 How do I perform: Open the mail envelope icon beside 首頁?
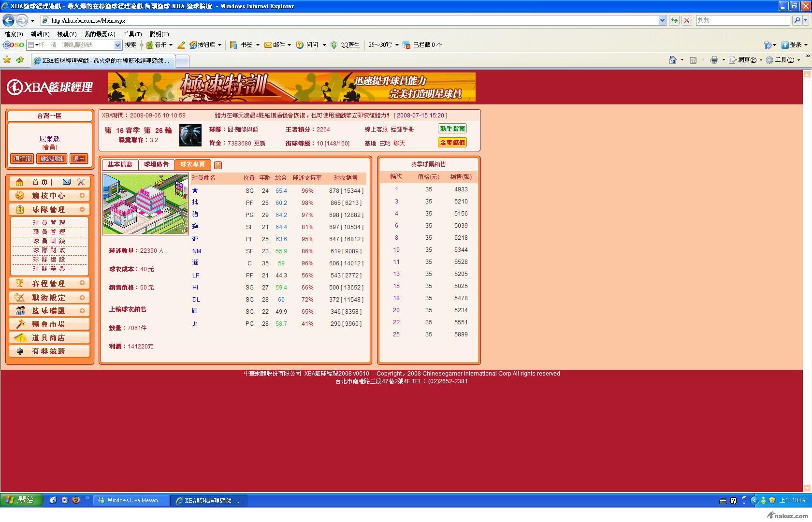tap(67, 182)
